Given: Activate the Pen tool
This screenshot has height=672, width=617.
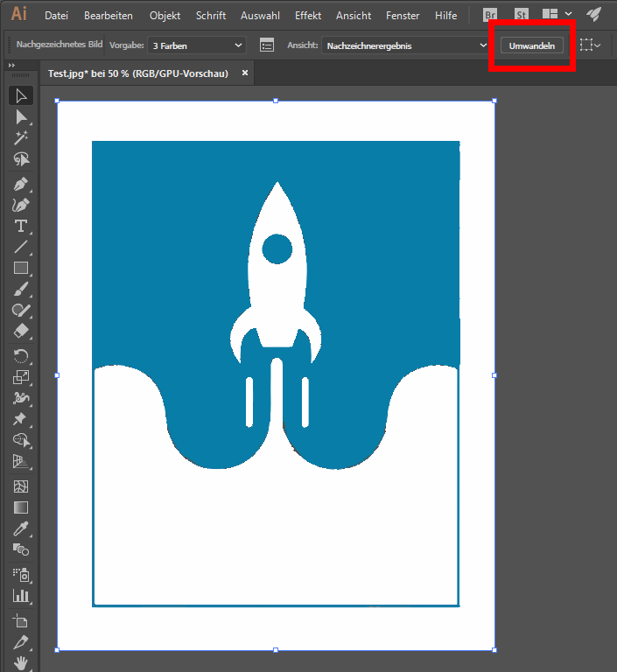Looking at the screenshot, I should 21,184.
